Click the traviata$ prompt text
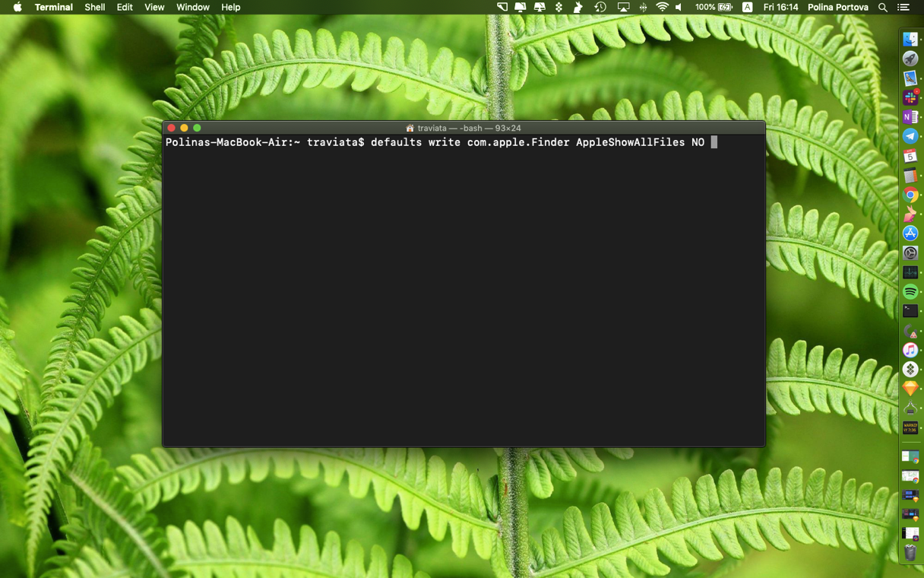The width and height of the screenshot is (924, 578). click(x=336, y=142)
